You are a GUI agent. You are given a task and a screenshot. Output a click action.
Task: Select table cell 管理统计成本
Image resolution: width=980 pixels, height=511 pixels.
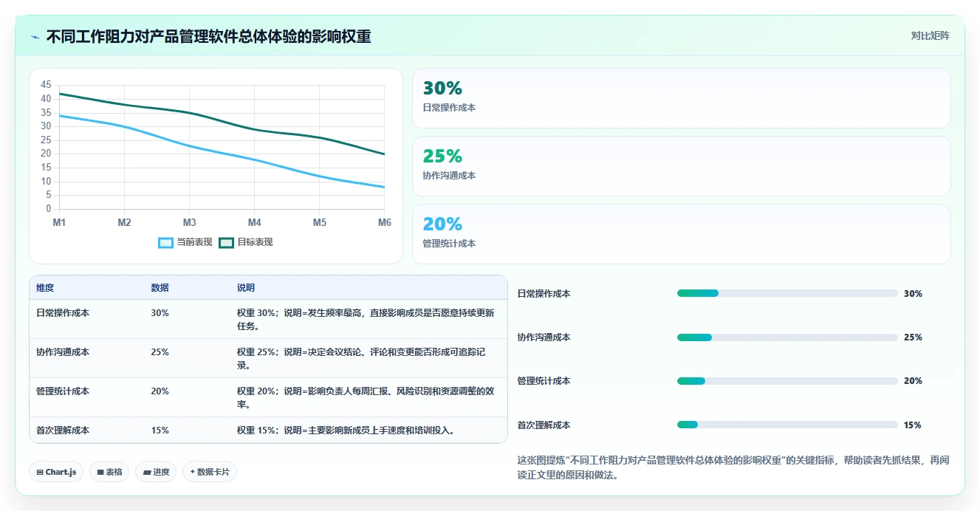[x=63, y=391]
